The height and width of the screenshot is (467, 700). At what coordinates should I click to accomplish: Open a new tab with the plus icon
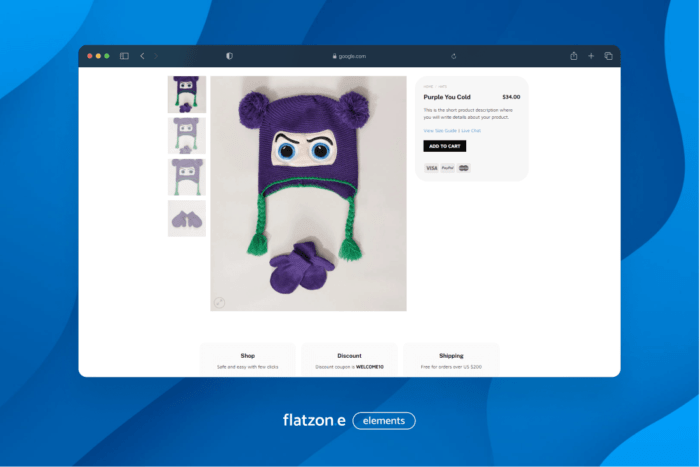coord(591,56)
